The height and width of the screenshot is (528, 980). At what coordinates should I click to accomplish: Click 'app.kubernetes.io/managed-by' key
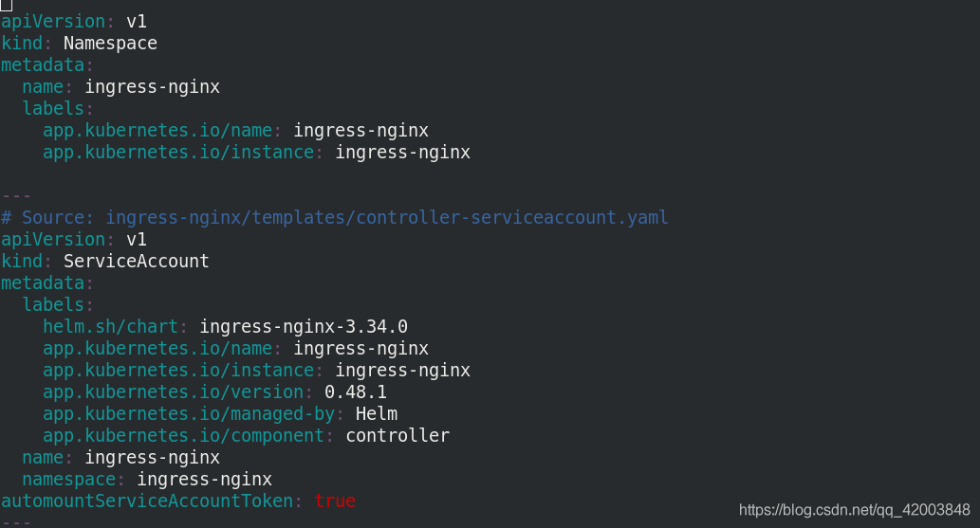[189, 413]
